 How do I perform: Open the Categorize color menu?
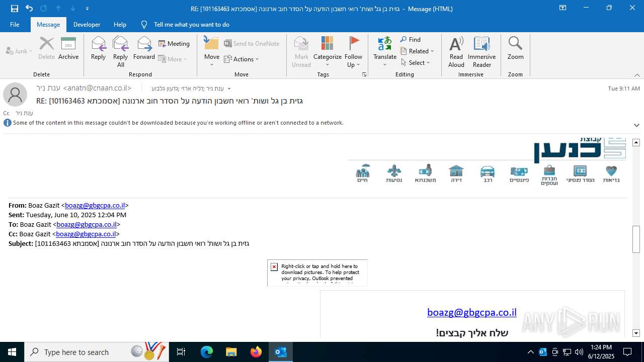(328, 52)
